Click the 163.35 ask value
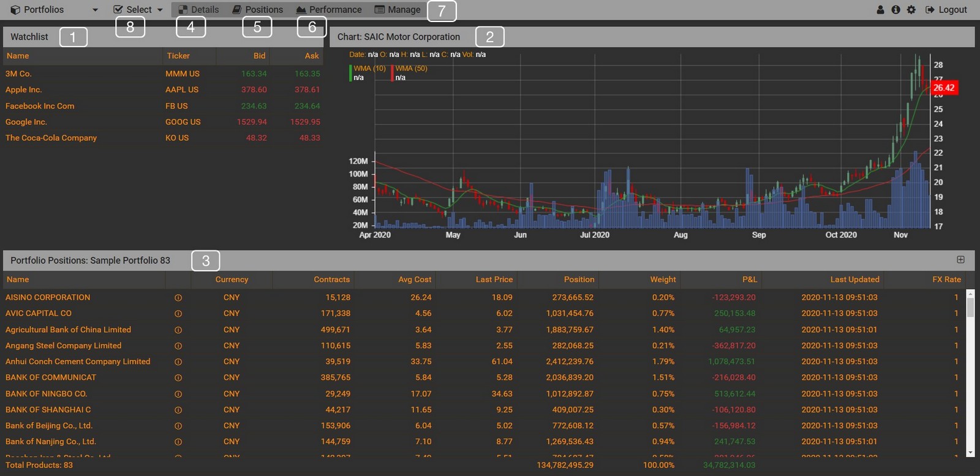 pyautogui.click(x=307, y=74)
